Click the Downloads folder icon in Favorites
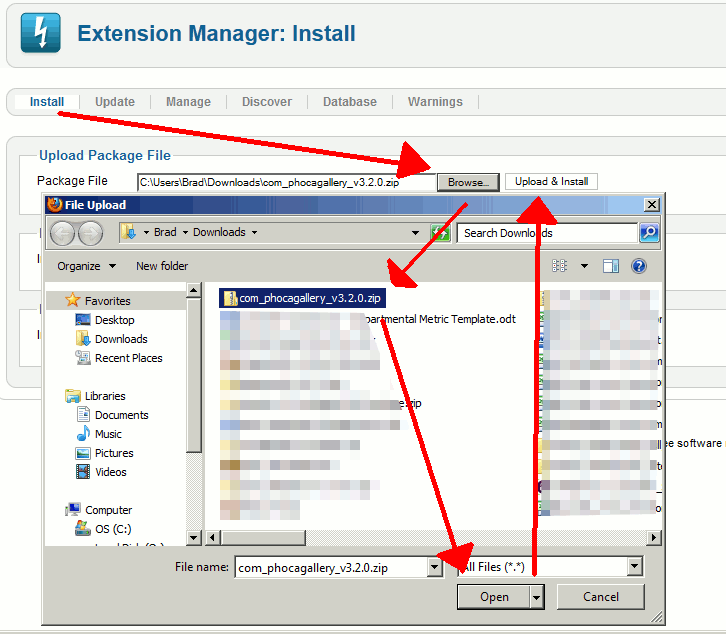The image size is (726, 634). point(83,338)
